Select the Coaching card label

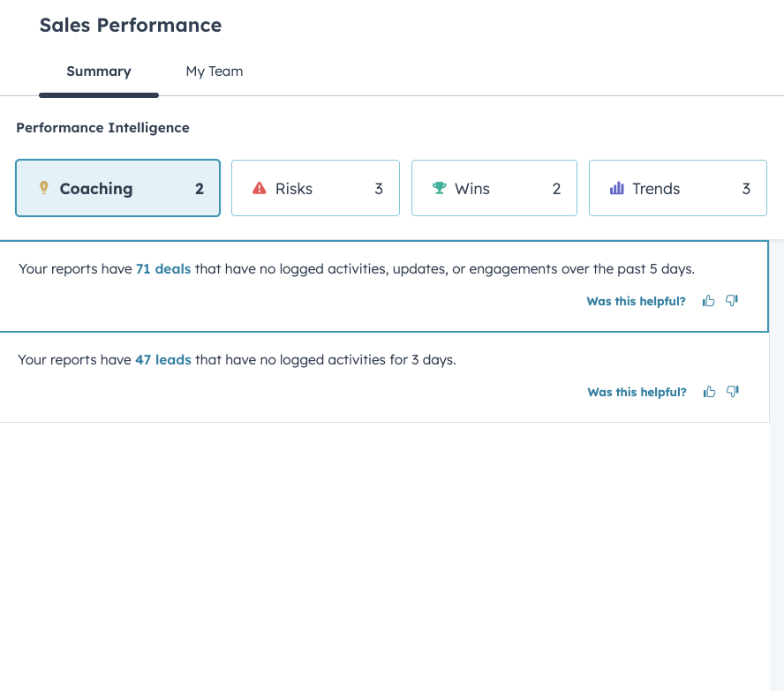(96, 189)
